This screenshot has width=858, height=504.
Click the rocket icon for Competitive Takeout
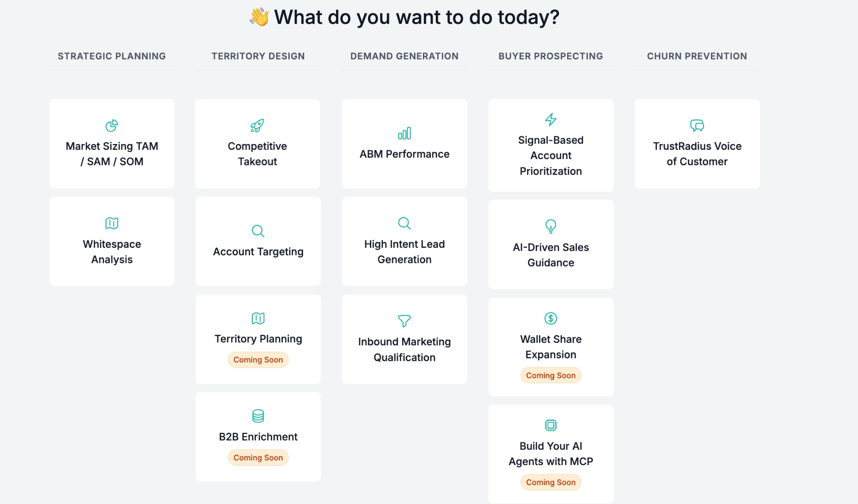[x=257, y=126]
